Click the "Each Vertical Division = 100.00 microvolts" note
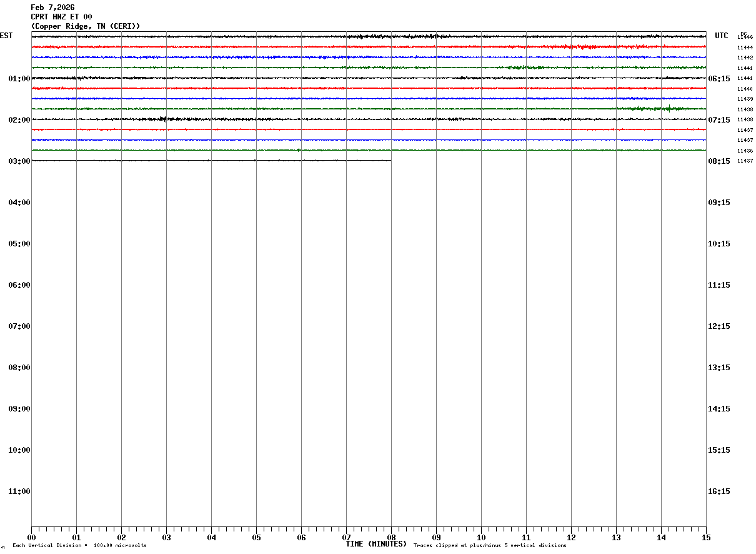The height and width of the screenshot is (554, 756). 79,546
